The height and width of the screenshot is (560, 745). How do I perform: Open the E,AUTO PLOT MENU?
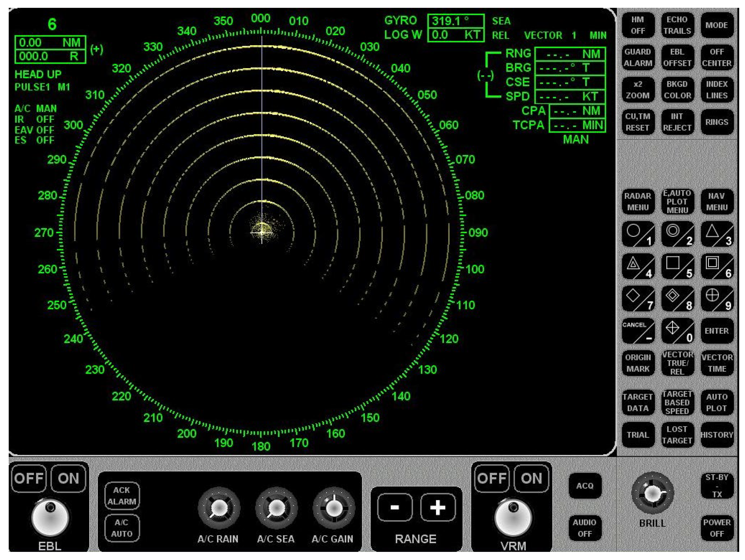click(677, 202)
